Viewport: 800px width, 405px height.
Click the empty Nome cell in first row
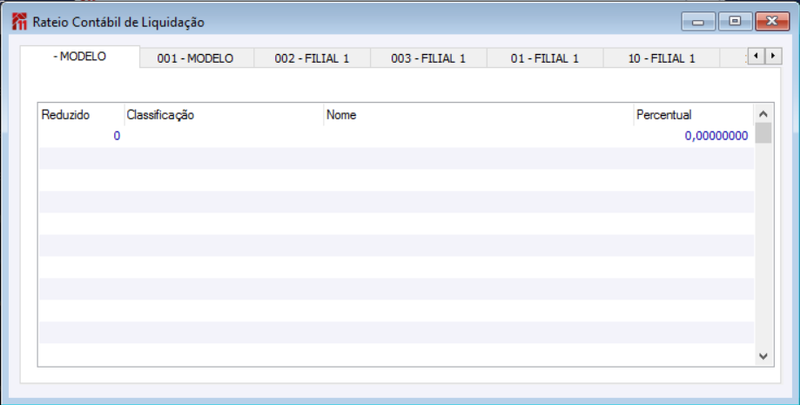[478, 136]
